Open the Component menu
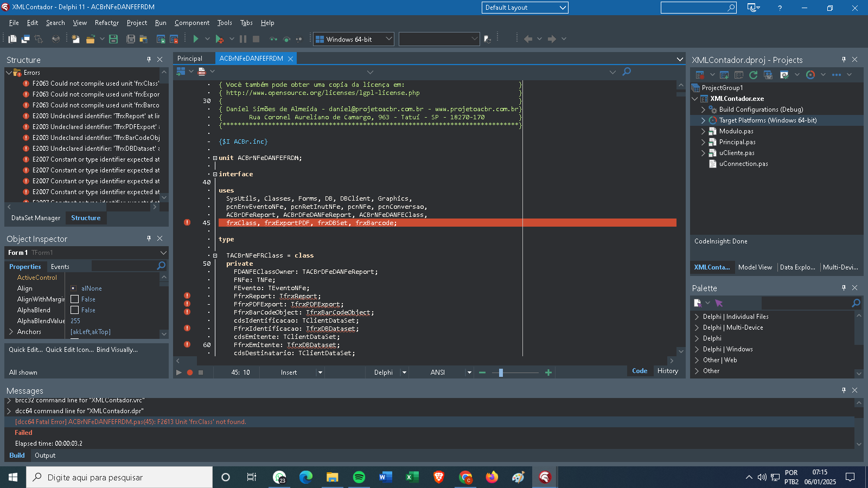 tap(192, 23)
